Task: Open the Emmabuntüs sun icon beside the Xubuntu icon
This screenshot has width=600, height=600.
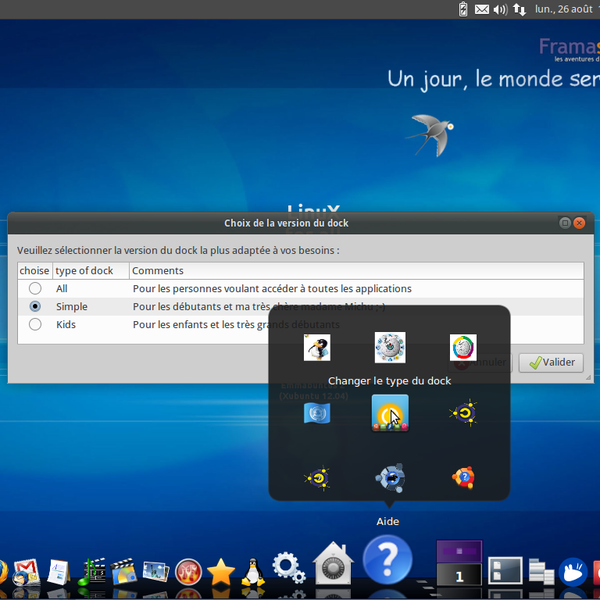Action: coord(317,478)
